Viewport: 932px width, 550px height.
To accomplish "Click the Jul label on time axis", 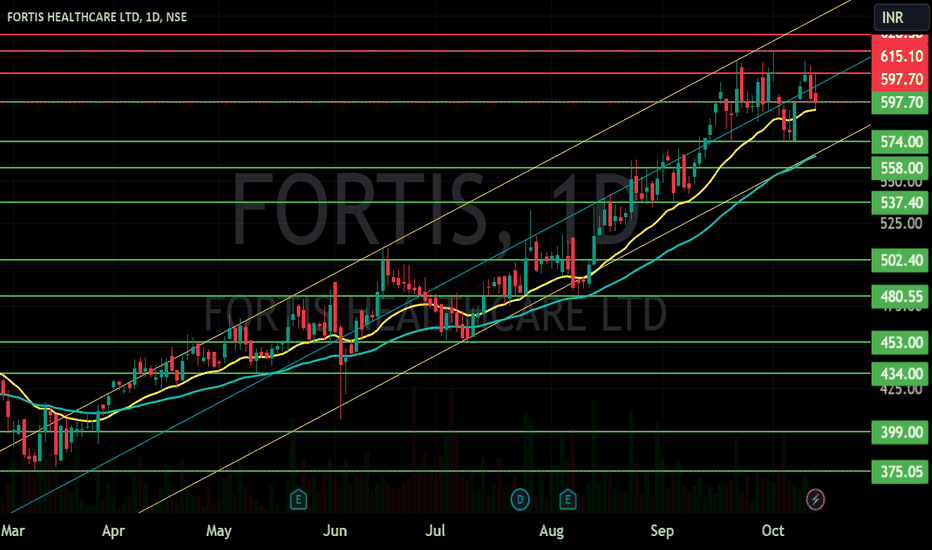I will pos(435,530).
